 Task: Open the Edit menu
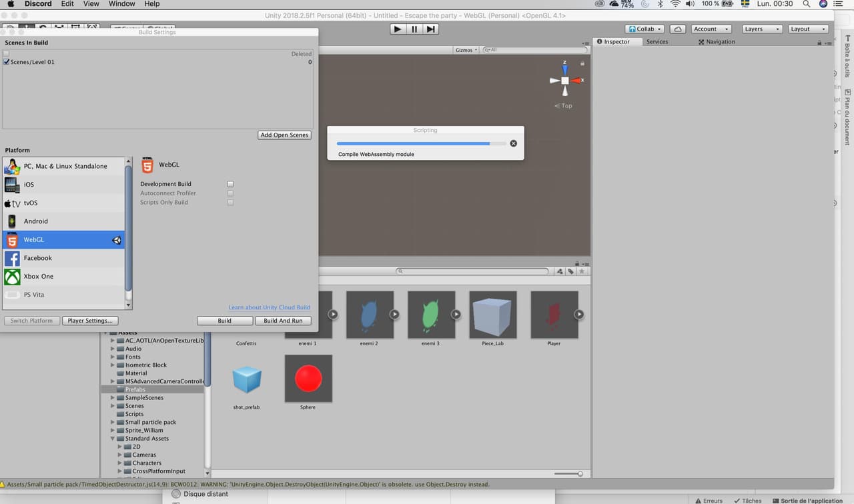click(x=67, y=4)
